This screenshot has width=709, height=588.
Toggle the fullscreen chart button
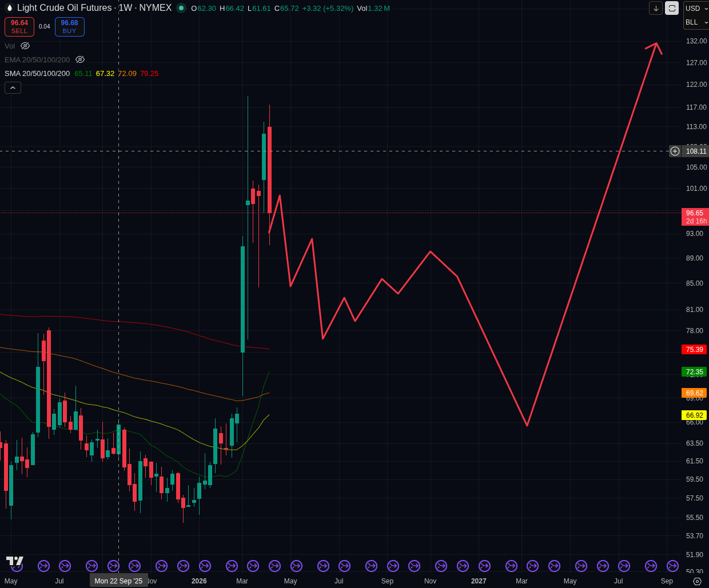[x=672, y=8]
